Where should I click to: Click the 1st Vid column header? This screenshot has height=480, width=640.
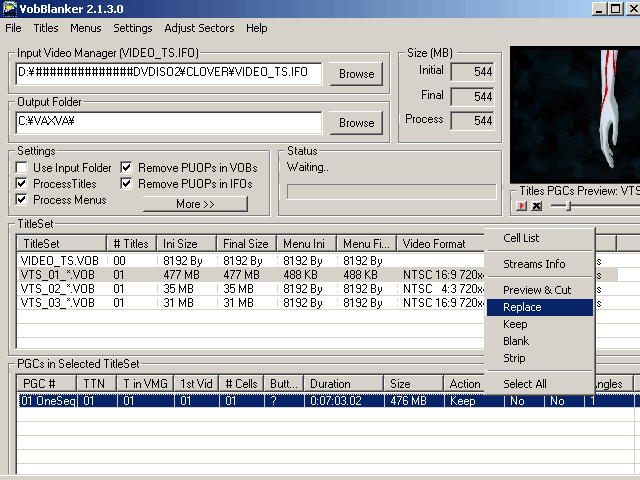pos(196,384)
